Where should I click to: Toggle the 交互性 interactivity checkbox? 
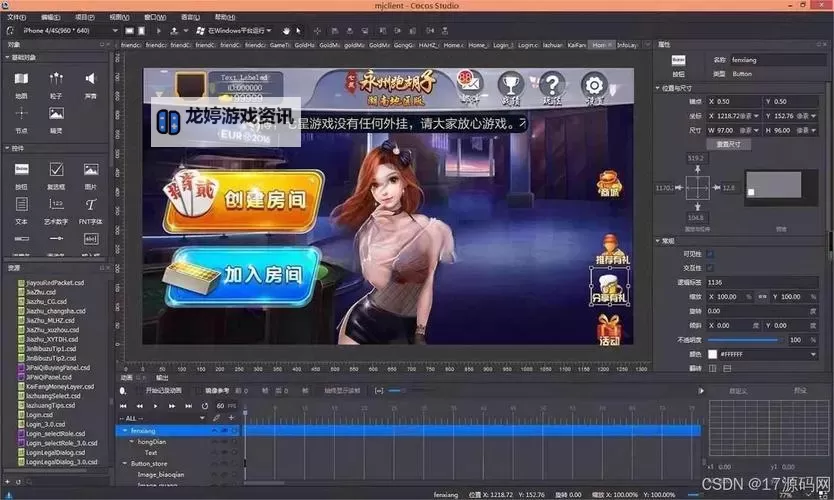[x=711, y=268]
